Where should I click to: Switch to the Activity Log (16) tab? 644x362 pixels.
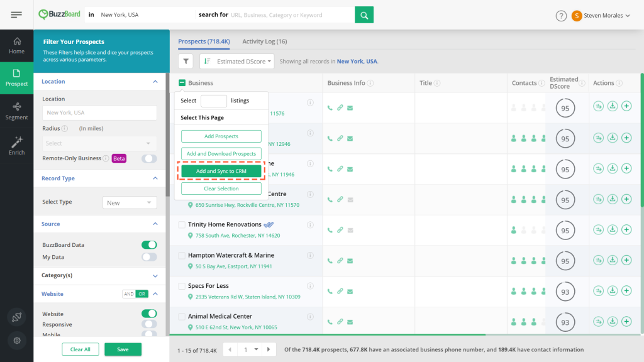tap(265, 41)
